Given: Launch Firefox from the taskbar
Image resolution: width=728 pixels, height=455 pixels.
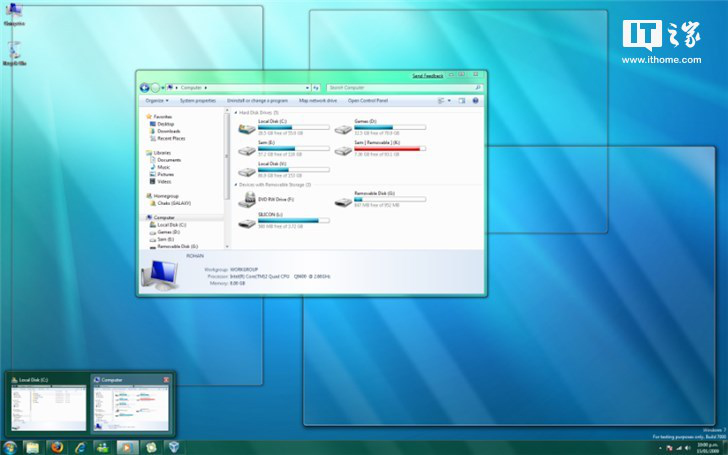Looking at the screenshot, I should (56, 446).
